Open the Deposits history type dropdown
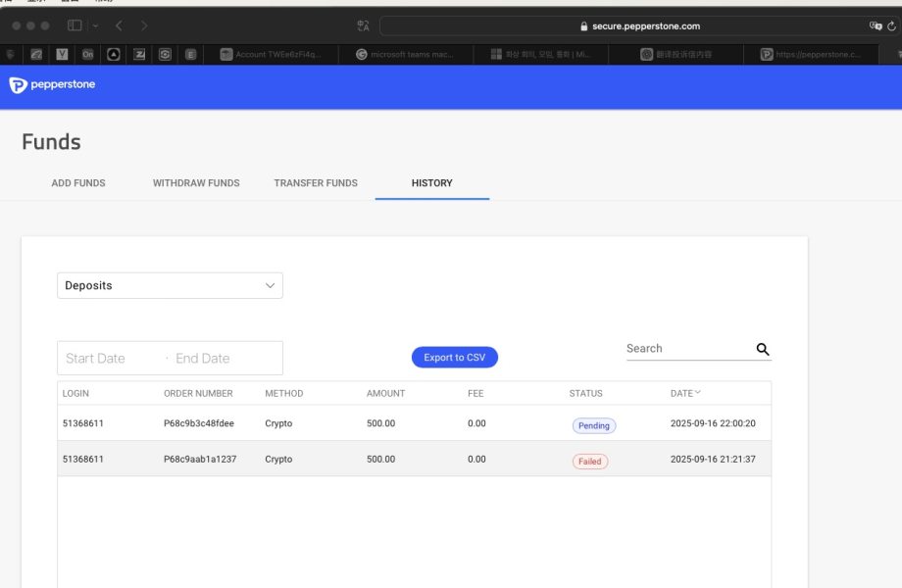 click(x=170, y=285)
